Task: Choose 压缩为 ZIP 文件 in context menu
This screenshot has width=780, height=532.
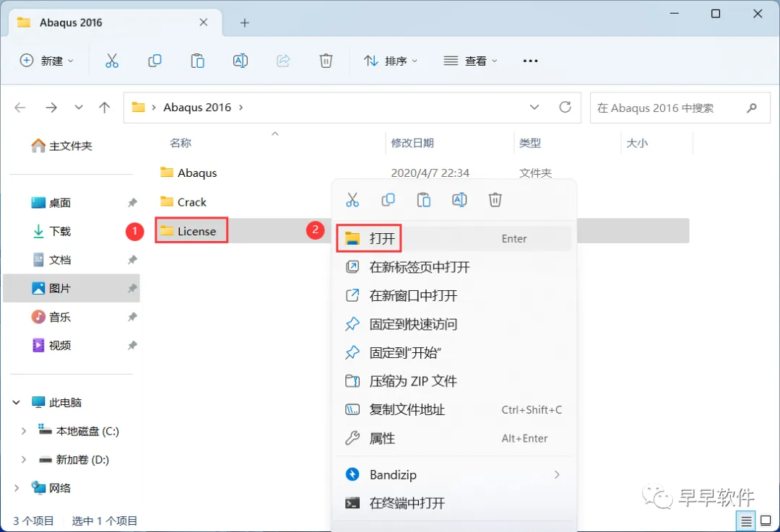Action: pyautogui.click(x=454, y=381)
